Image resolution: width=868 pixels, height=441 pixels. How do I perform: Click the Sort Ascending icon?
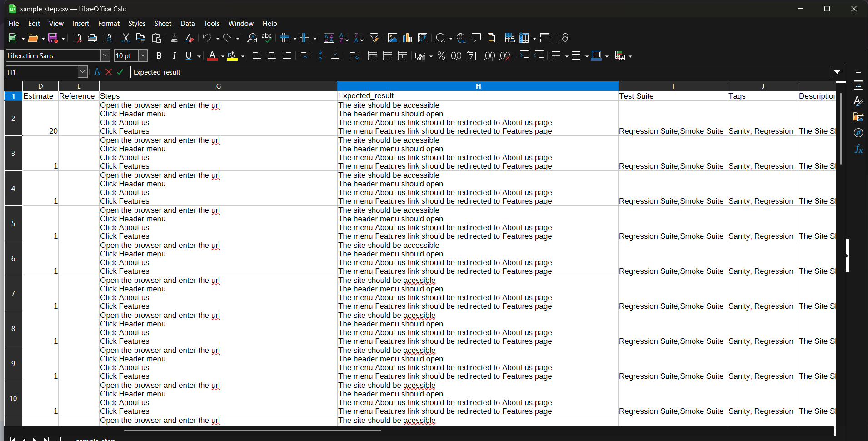pyautogui.click(x=344, y=38)
